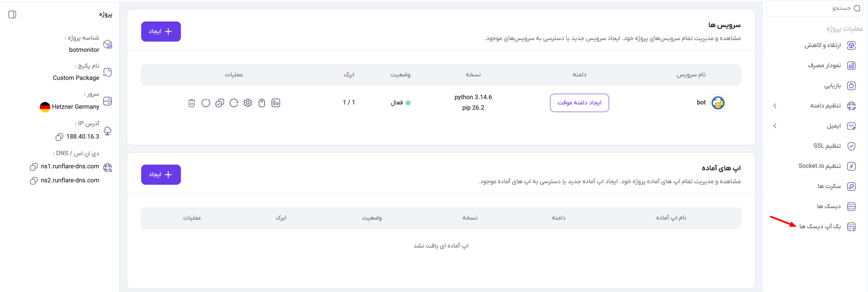Restart the bot service with the refresh icon
The width and height of the screenshot is (868, 292).
(x=234, y=103)
